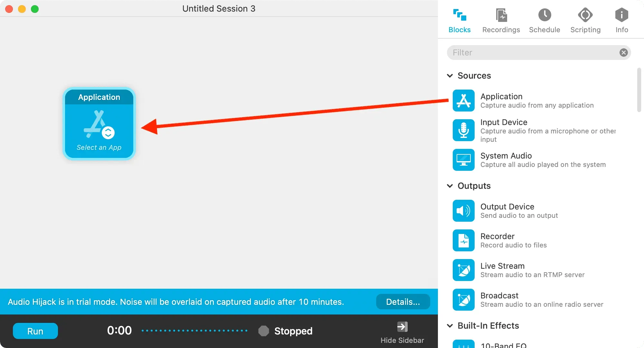Click the Recorder output icon

click(464, 240)
